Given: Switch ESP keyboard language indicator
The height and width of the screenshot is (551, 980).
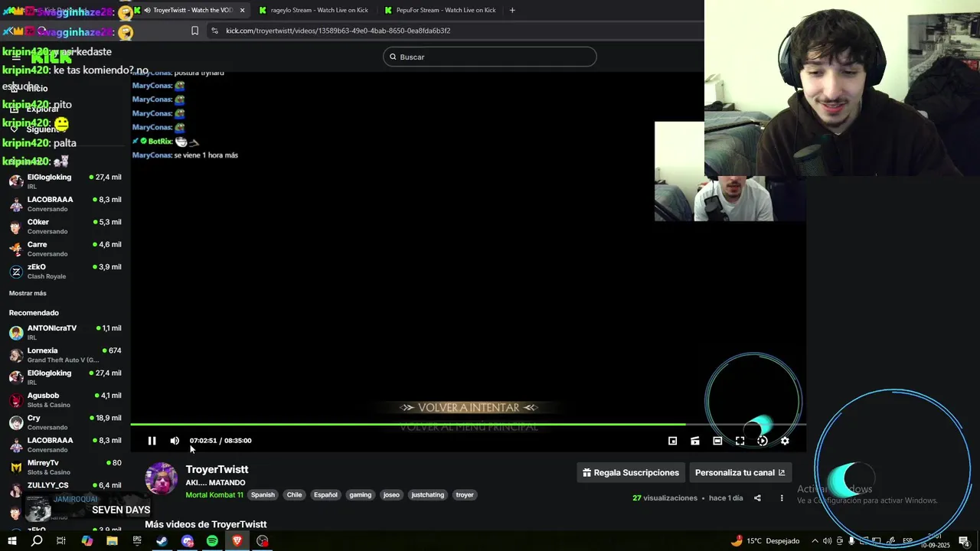Looking at the screenshot, I should pyautogui.click(x=907, y=541).
